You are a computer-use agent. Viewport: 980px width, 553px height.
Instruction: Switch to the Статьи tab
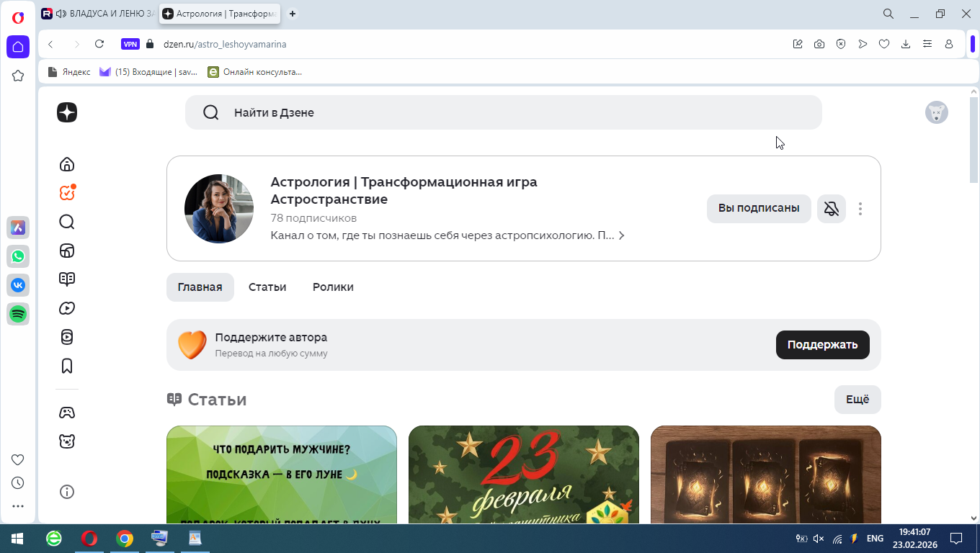tap(267, 287)
